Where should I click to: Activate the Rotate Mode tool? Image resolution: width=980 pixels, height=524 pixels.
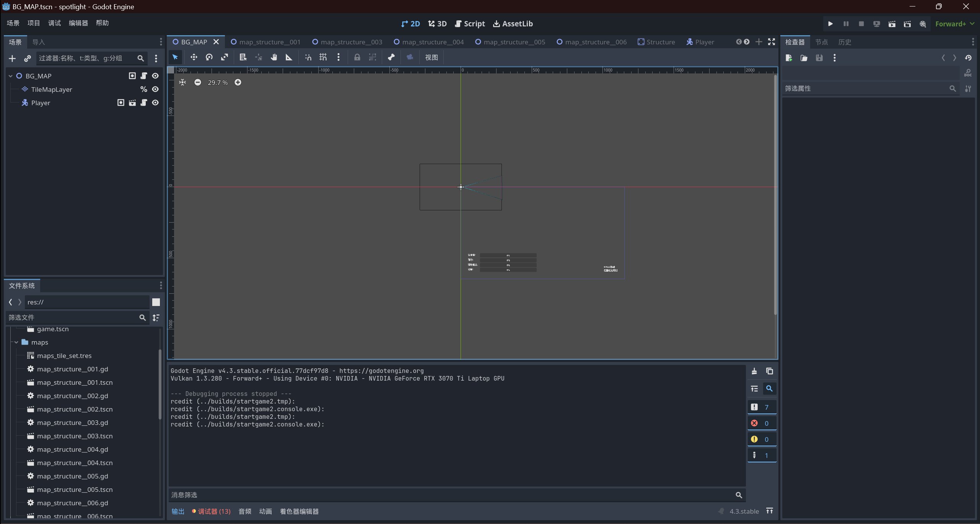click(209, 57)
